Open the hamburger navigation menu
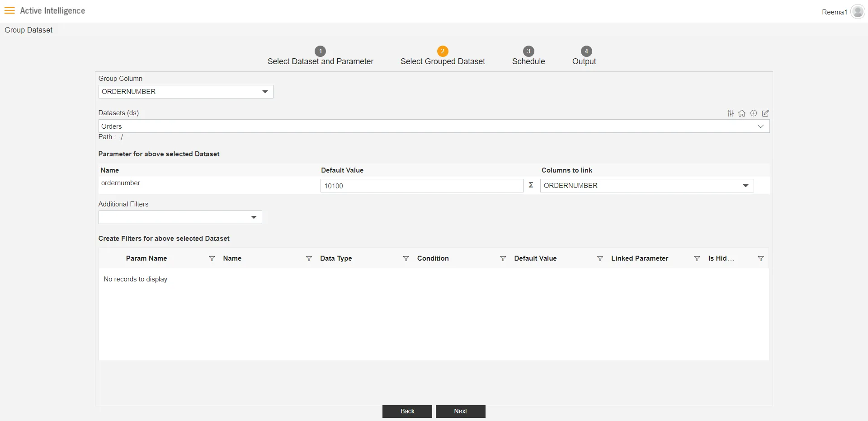The width and height of the screenshot is (868, 421). 9,10
